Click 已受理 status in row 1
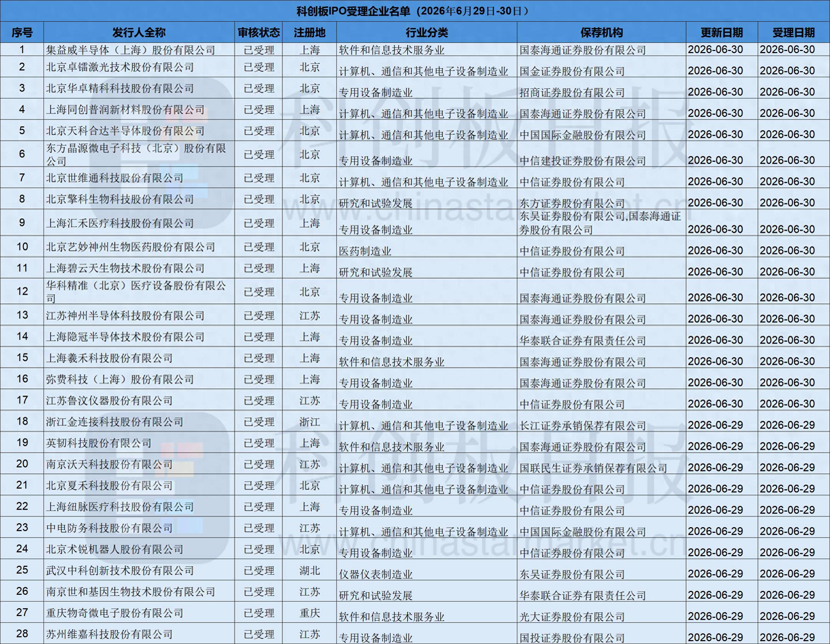Viewport: 830px width, 644px height. (x=259, y=50)
